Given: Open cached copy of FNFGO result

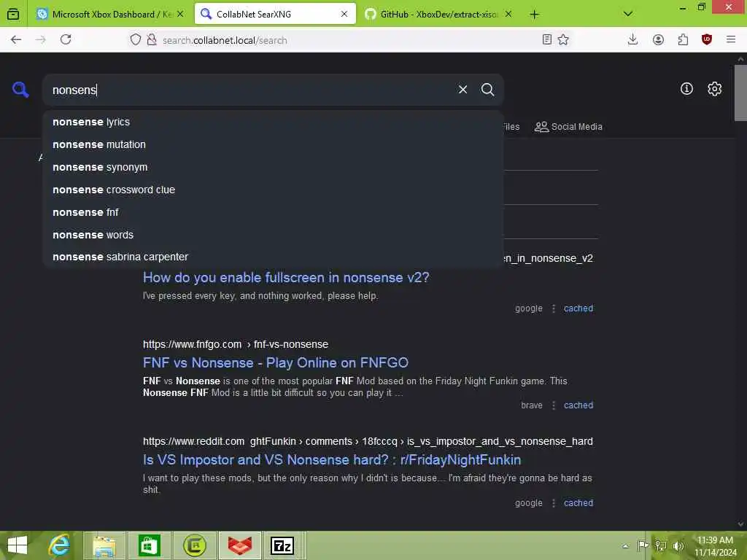Looking at the screenshot, I should [578, 405].
